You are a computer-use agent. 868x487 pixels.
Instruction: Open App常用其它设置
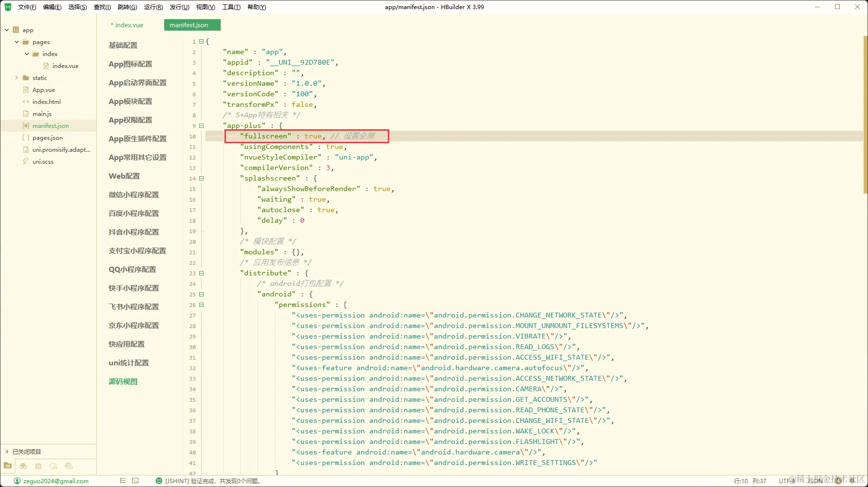137,157
